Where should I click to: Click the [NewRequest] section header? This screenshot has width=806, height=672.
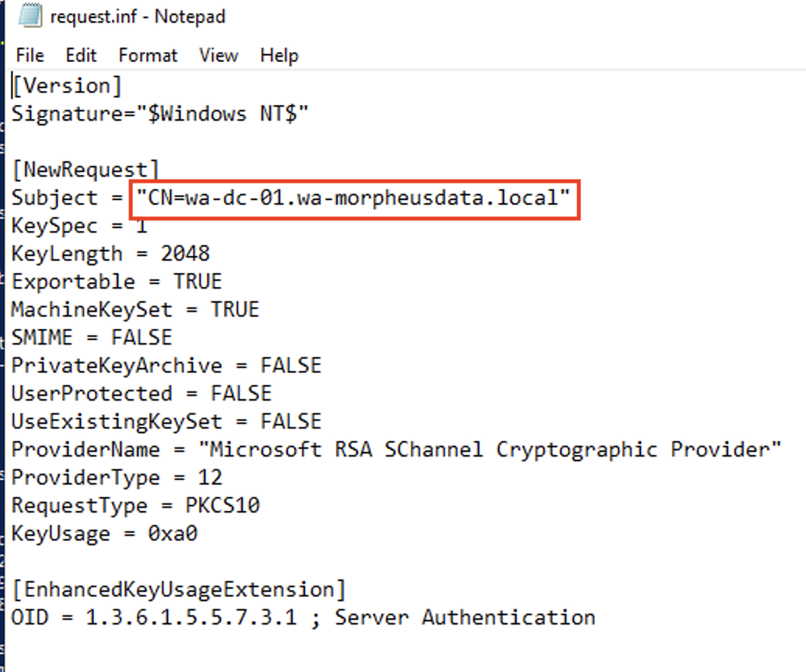point(86,170)
